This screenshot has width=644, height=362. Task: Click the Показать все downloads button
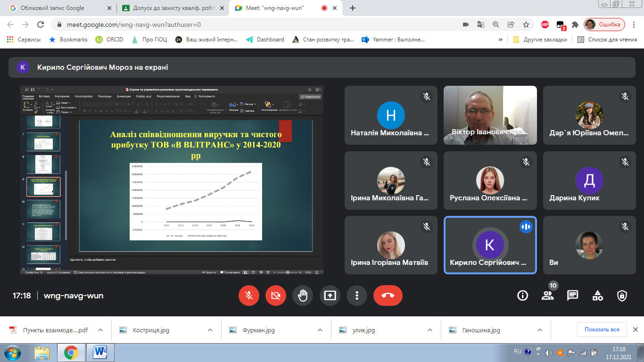coord(602,329)
